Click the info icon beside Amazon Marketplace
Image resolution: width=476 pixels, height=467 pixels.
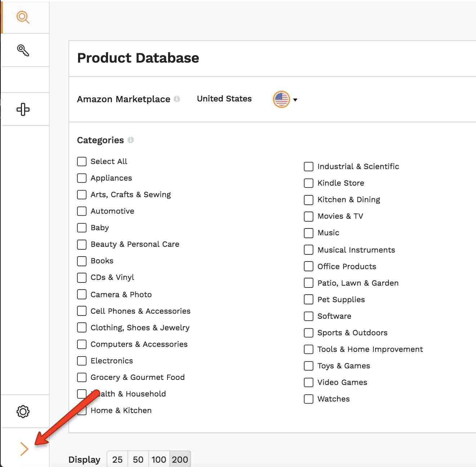click(177, 99)
